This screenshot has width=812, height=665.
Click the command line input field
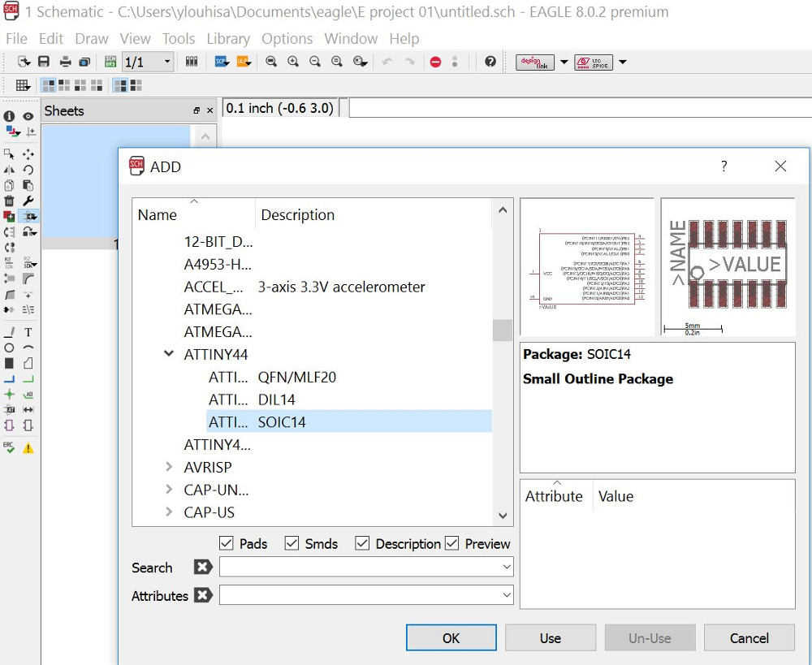pyautogui.click(x=580, y=108)
